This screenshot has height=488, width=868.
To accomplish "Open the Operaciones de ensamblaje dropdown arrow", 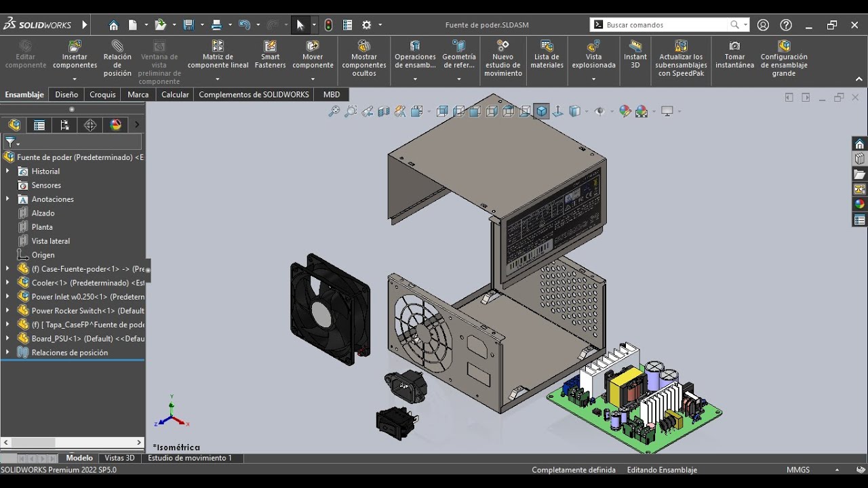I will point(415,79).
